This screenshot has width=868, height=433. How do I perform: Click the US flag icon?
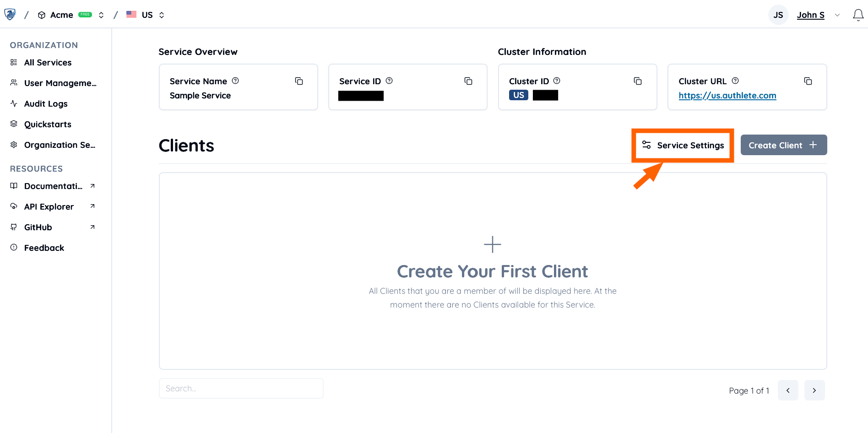[x=131, y=15]
